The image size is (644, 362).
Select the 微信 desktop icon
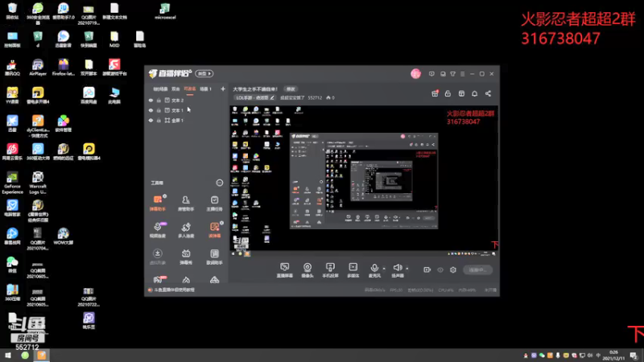pyautogui.click(x=12, y=265)
